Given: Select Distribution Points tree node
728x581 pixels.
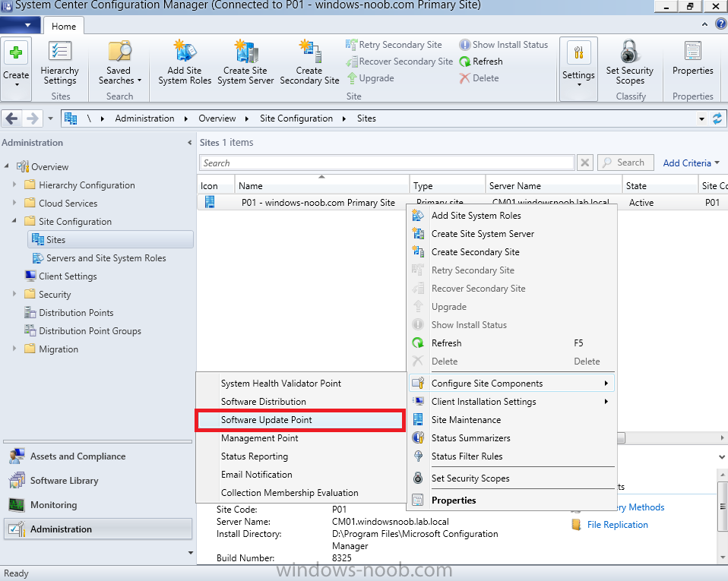Looking at the screenshot, I should click(x=76, y=313).
